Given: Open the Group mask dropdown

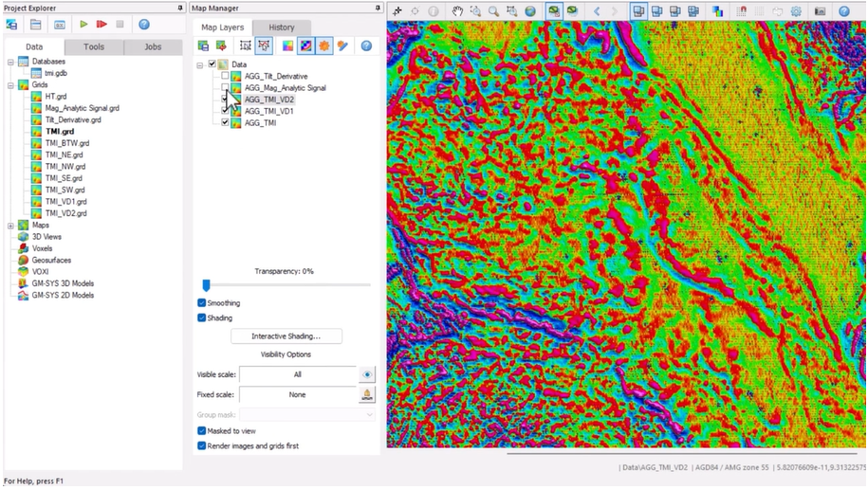Looking at the screenshot, I should pyautogui.click(x=307, y=415).
